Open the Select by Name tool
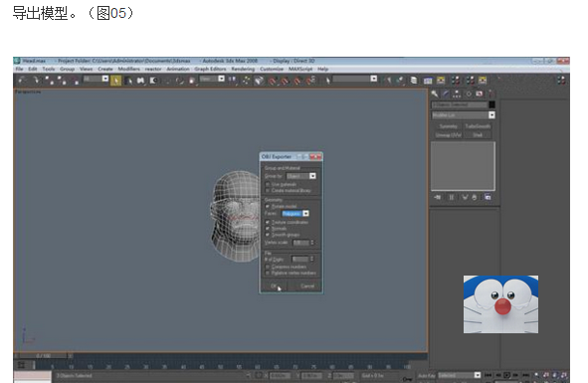Screen dimensions: 588x383 128,81
